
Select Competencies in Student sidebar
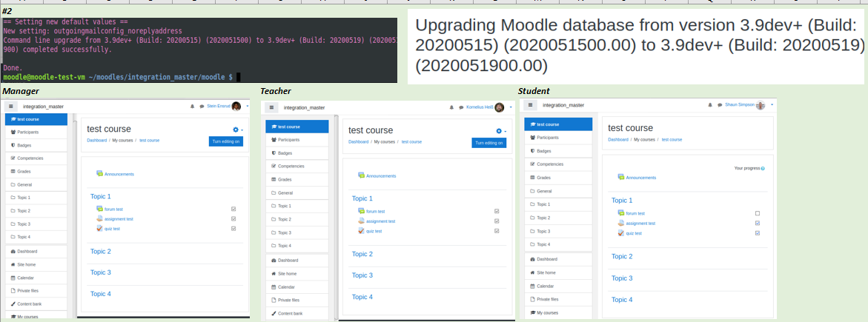(558, 164)
